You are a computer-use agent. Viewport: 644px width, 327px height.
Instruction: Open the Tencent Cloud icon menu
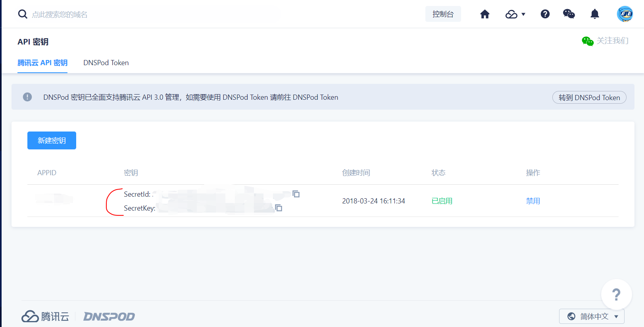coord(511,14)
